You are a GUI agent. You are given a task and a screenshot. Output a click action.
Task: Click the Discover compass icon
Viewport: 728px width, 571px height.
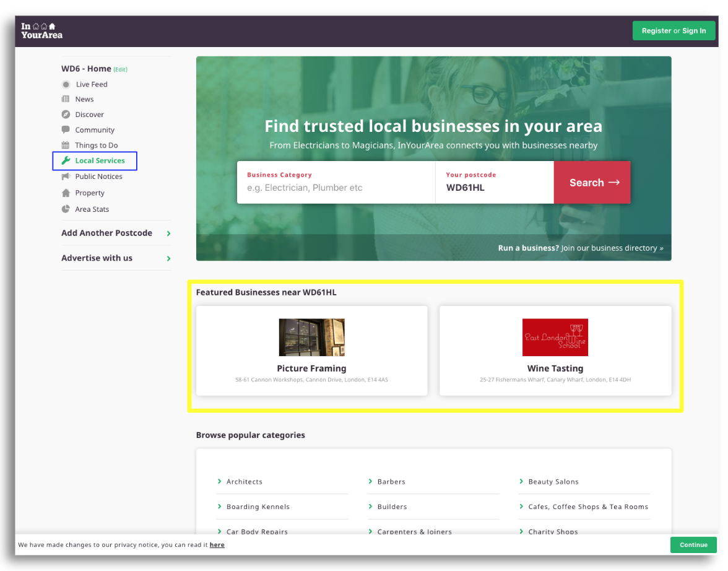(x=66, y=115)
